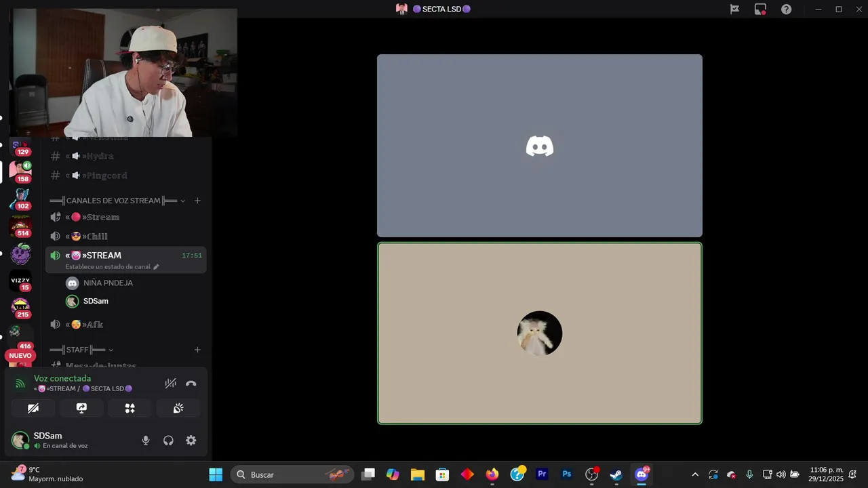Open flag icon in Discord title bar

[734, 9]
